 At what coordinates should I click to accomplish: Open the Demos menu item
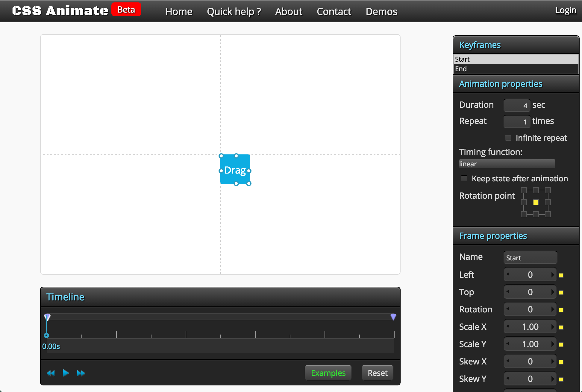click(381, 11)
